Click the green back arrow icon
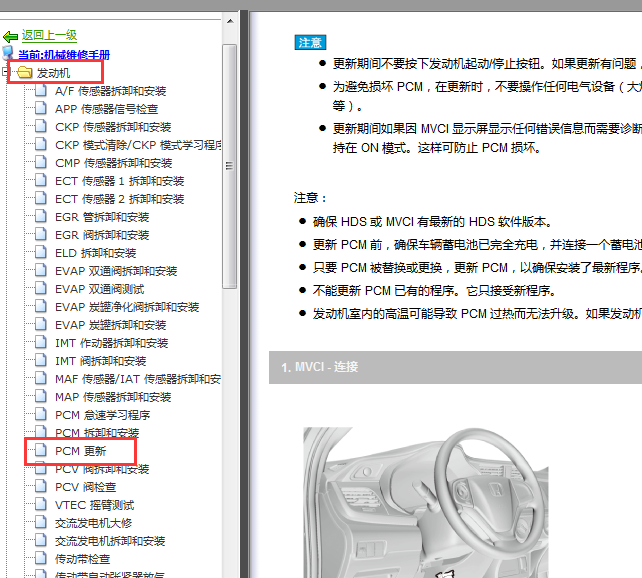 pos(10,37)
